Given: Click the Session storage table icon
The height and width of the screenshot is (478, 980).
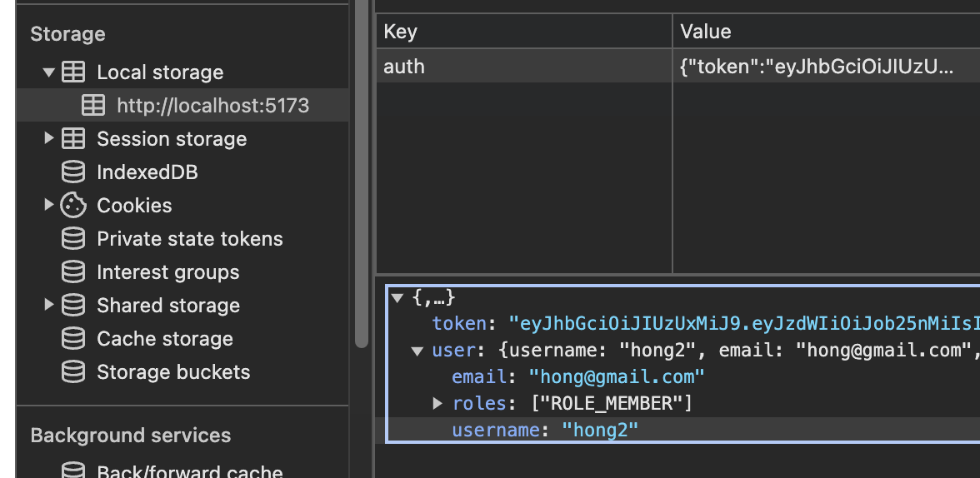Looking at the screenshot, I should 73,139.
